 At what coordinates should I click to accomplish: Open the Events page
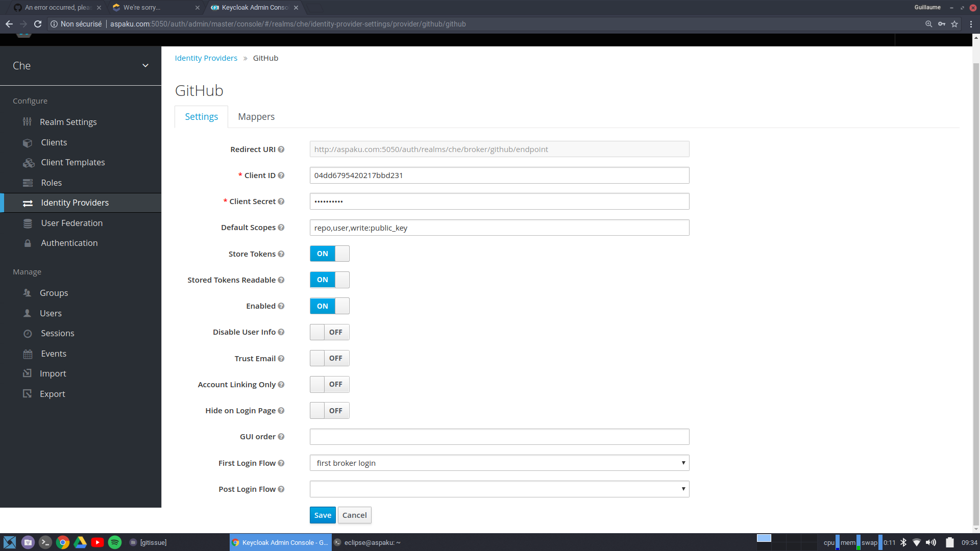tap(53, 354)
